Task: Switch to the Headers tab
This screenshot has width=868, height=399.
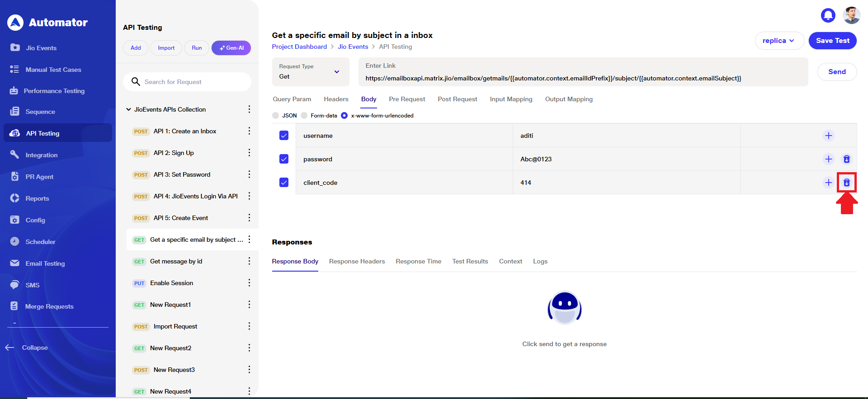Action: tap(336, 99)
